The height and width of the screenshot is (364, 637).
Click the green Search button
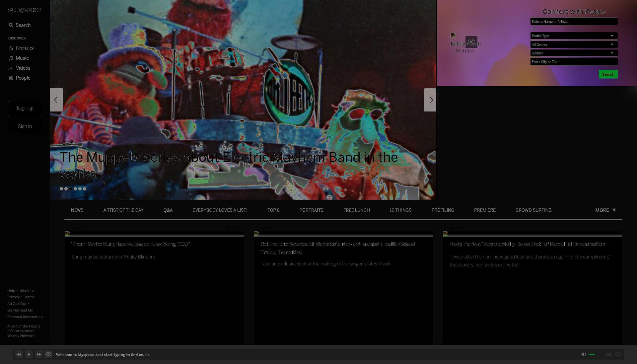point(608,74)
